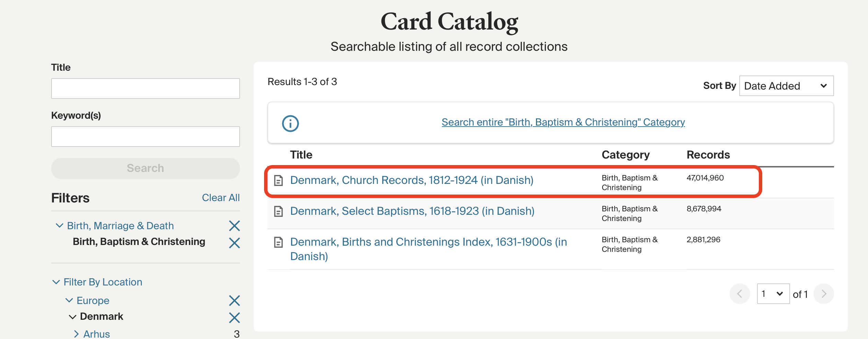Collapse the Birth, Marriage & Death category
The image size is (868, 339).
[59, 225]
